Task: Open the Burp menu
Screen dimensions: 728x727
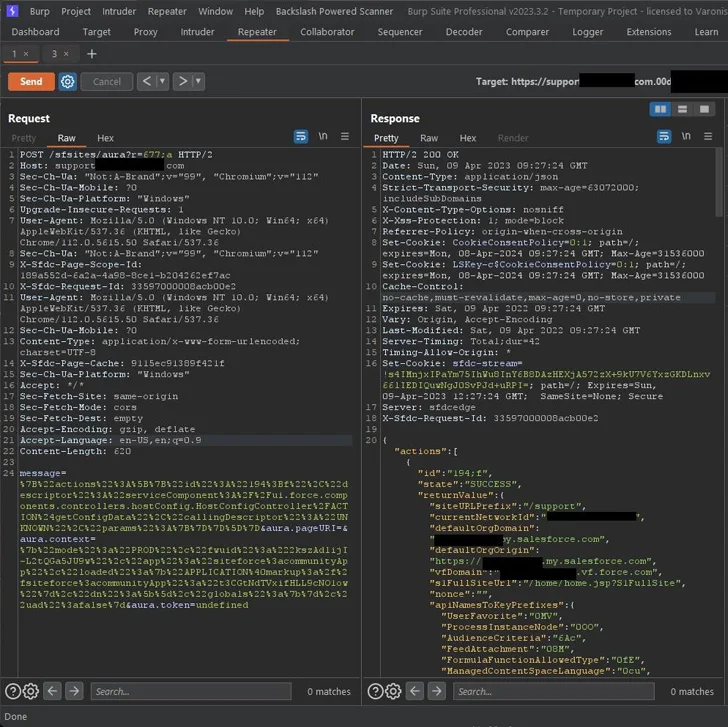Action: tap(39, 11)
